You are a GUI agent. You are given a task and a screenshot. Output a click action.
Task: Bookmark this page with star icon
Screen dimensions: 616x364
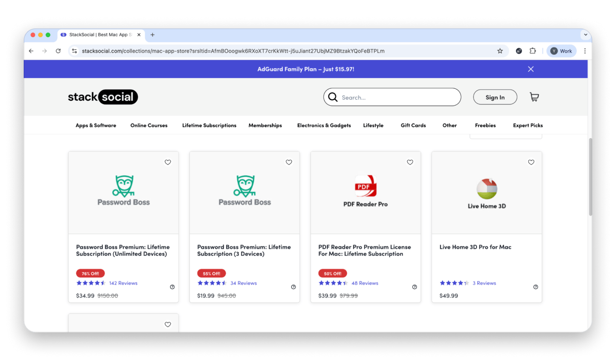(x=500, y=51)
